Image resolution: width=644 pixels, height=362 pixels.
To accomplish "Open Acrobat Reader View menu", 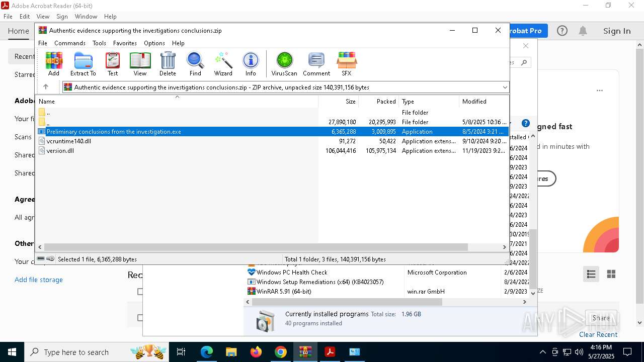I will pos(43,17).
